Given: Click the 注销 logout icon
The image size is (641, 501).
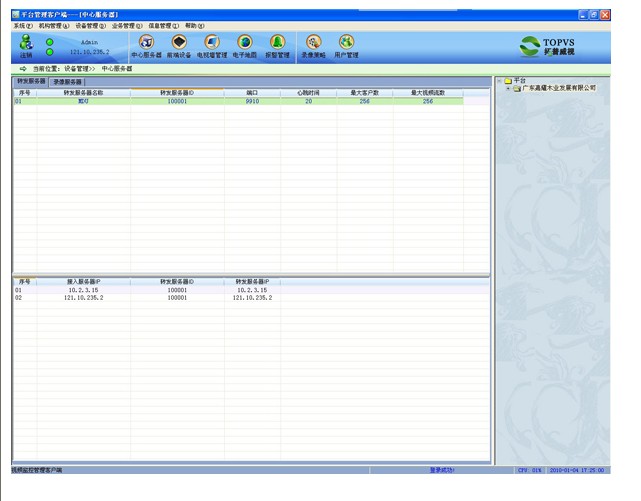Looking at the screenshot, I should point(26,44).
